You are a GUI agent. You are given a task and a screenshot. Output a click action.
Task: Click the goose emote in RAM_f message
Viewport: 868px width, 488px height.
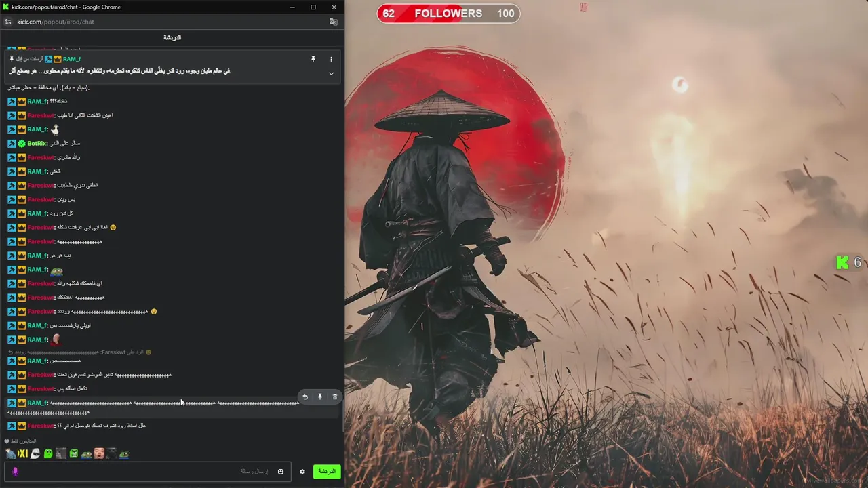click(55, 129)
